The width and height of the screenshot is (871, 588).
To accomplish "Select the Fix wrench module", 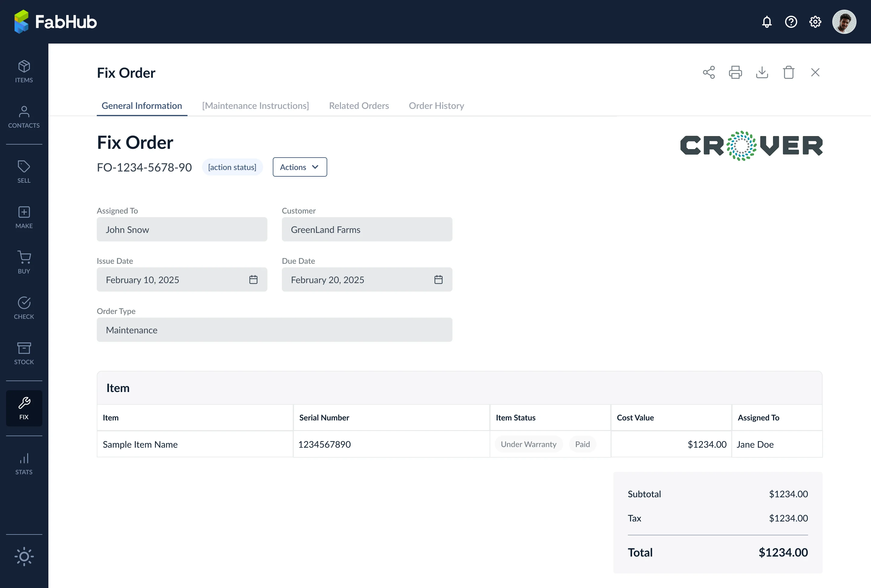I will [x=24, y=408].
